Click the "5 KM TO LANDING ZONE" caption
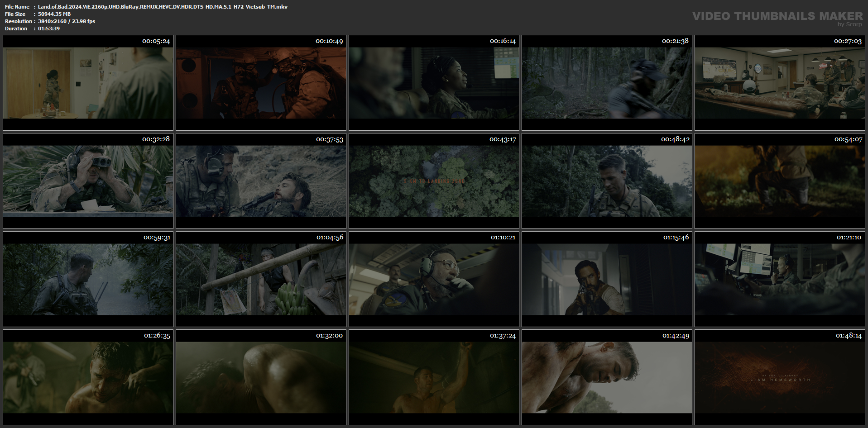Image resolution: width=868 pixels, height=428 pixels. pos(434,181)
